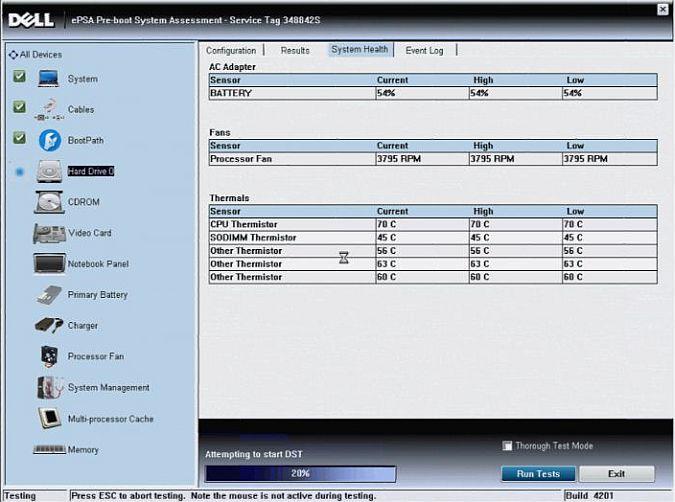Click the Processor Fan icon

(x=50, y=356)
